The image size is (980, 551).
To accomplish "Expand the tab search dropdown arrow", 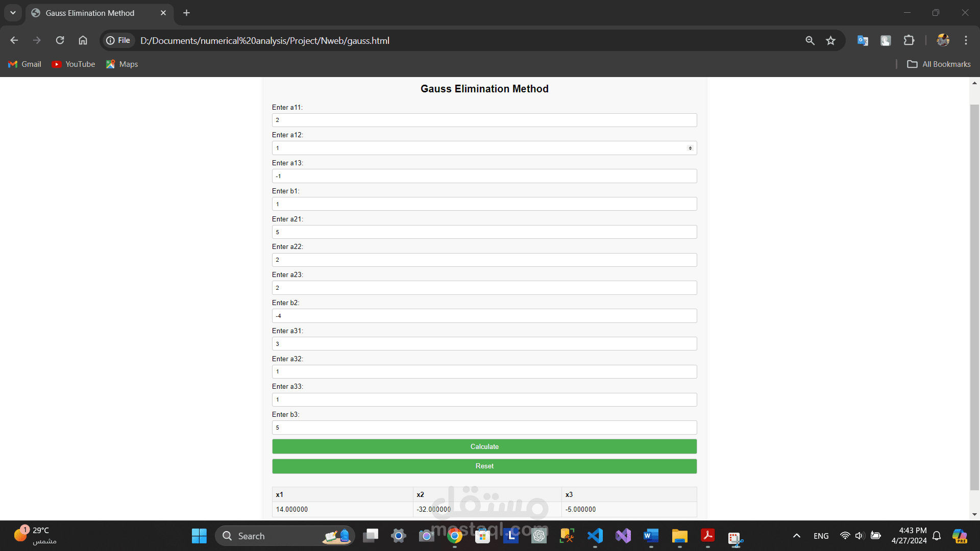I will (x=13, y=13).
